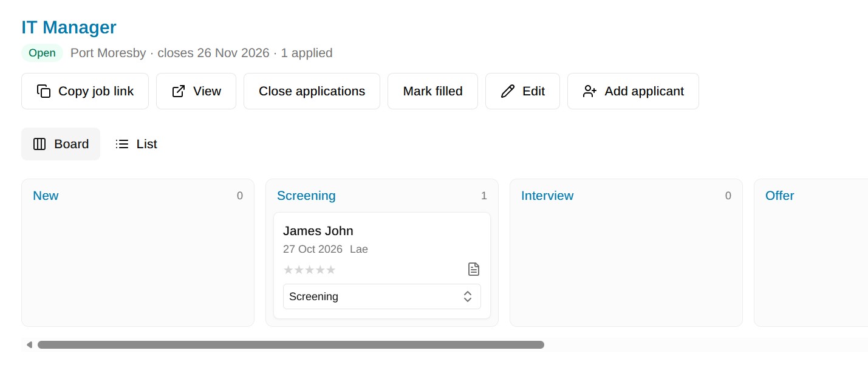Click the scrollbar left arrow
This screenshot has height=387, width=868.
tap(29, 344)
